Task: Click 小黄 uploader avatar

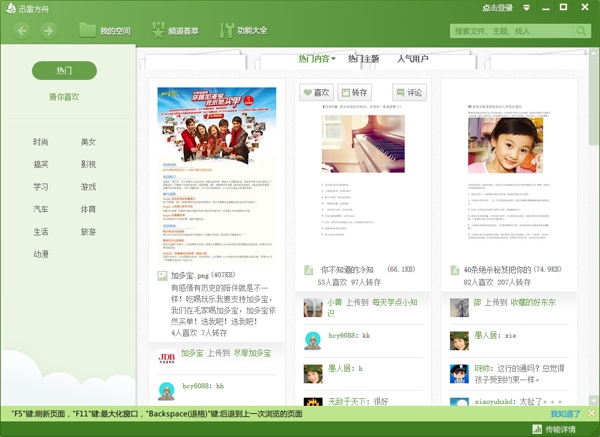Action: pyautogui.click(x=313, y=308)
